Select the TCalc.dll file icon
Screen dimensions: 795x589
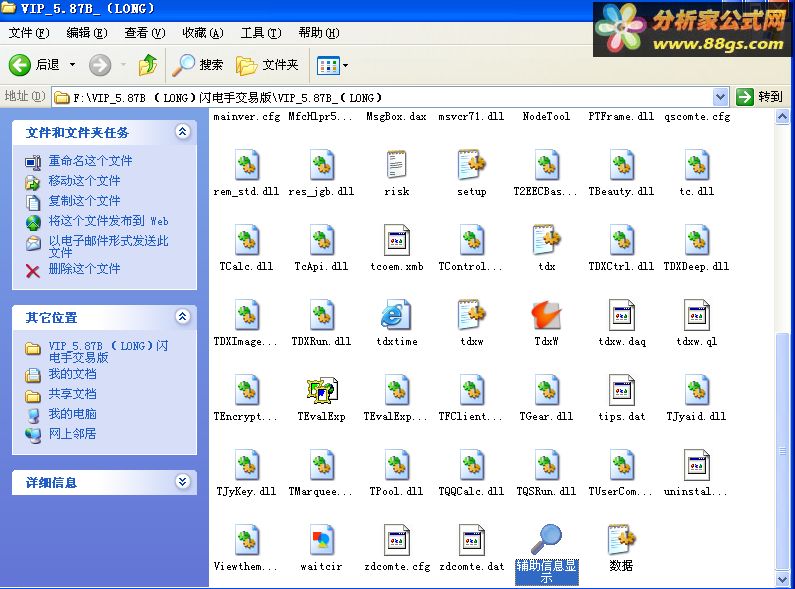coord(247,240)
